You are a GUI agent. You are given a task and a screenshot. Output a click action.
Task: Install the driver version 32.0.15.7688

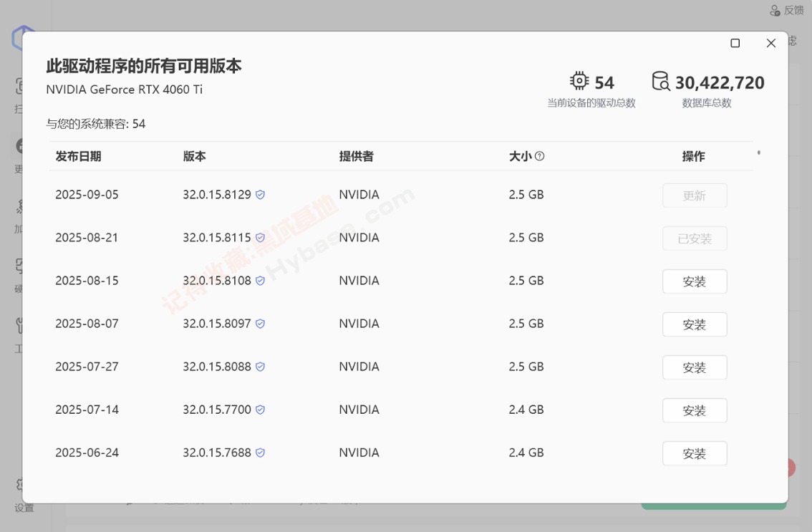point(695,453)
